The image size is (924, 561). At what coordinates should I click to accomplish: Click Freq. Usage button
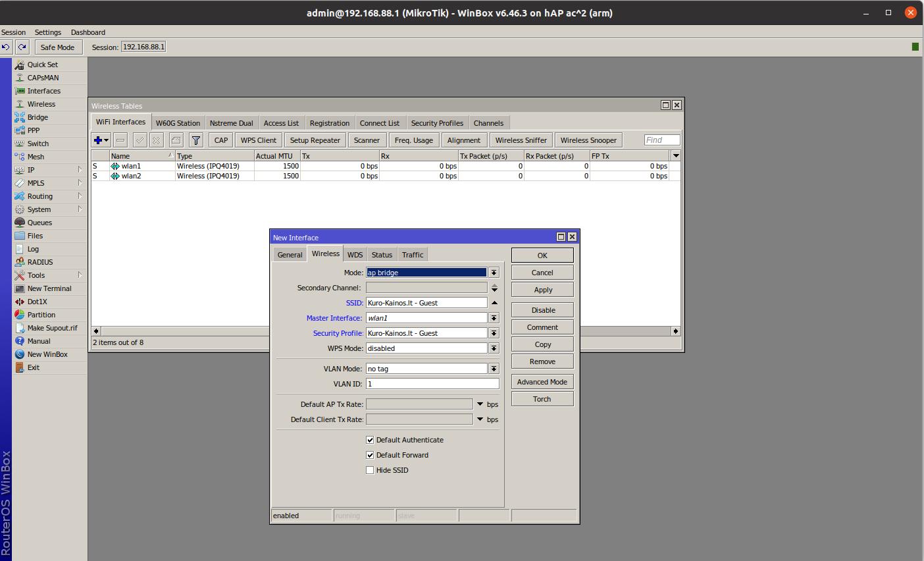tap(414, 140)
